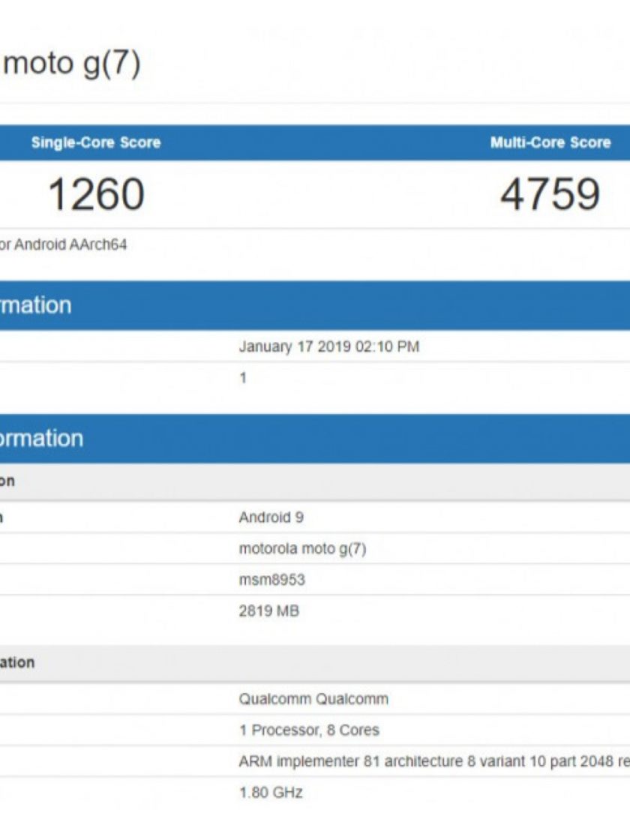Image resolution: width=630 pixels, height=840 pixels.
Task: Click the blue header ending in 'ormation'
Action: coord(41,438)
